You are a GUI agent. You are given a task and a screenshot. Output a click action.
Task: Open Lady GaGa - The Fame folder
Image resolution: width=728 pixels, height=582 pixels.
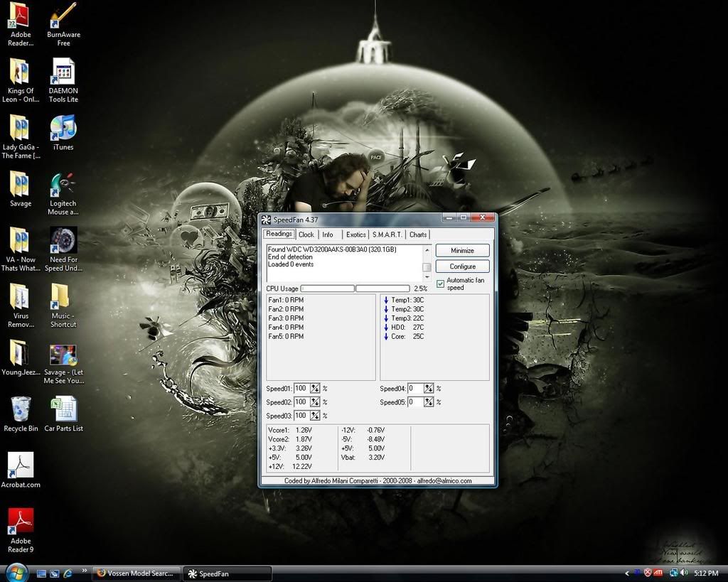pyautogui.click(x=21, y=136)
